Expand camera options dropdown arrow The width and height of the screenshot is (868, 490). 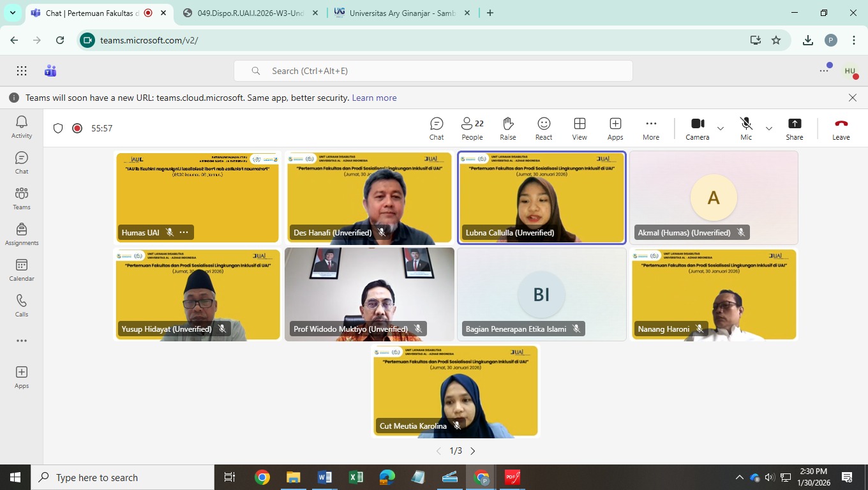pos(721,128)
